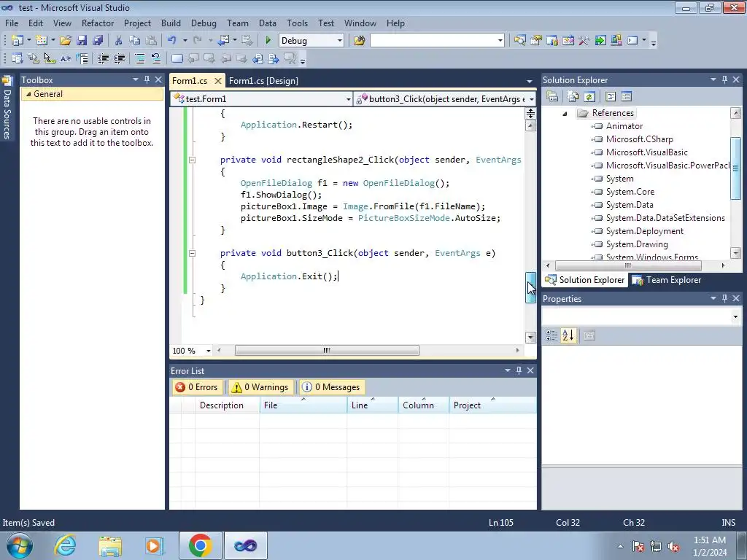Viewport: 747px width, 560px height.
Task: Click the Start Page icon with the green arrow
Action: pyautogui.click(x=600, y=41)
